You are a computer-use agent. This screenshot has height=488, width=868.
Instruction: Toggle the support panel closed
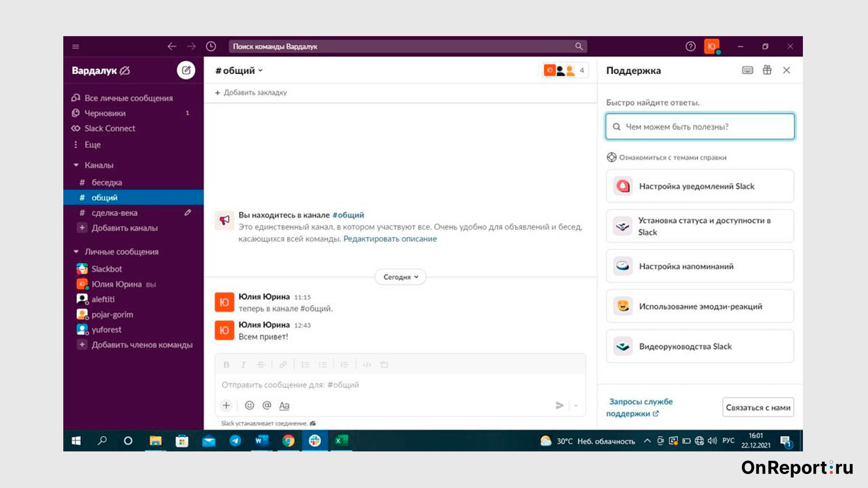[788, 70]
